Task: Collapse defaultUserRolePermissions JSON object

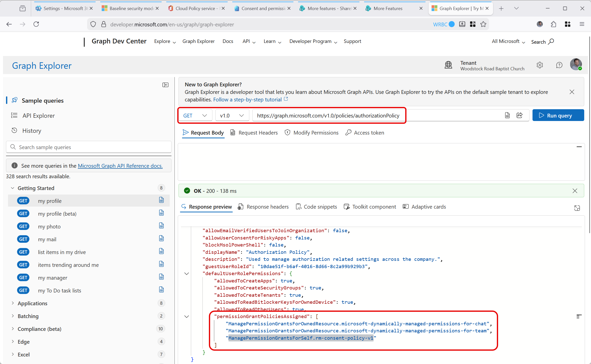Action: [187, 274]
